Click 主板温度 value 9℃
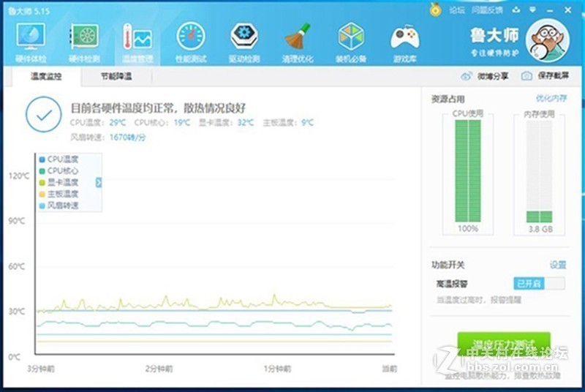The height and width of the screenshot is (392, 585). (307, 123)
